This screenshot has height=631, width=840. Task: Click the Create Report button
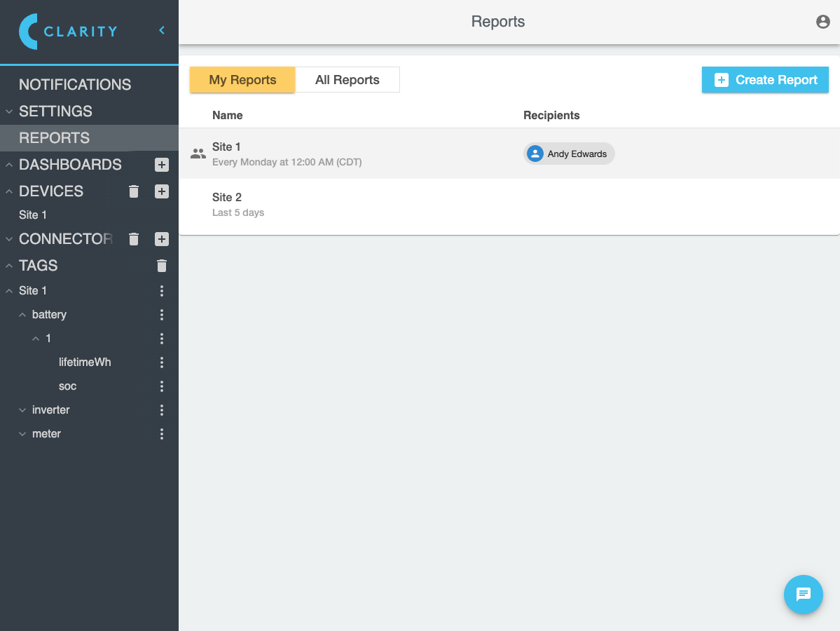(765, 80)
